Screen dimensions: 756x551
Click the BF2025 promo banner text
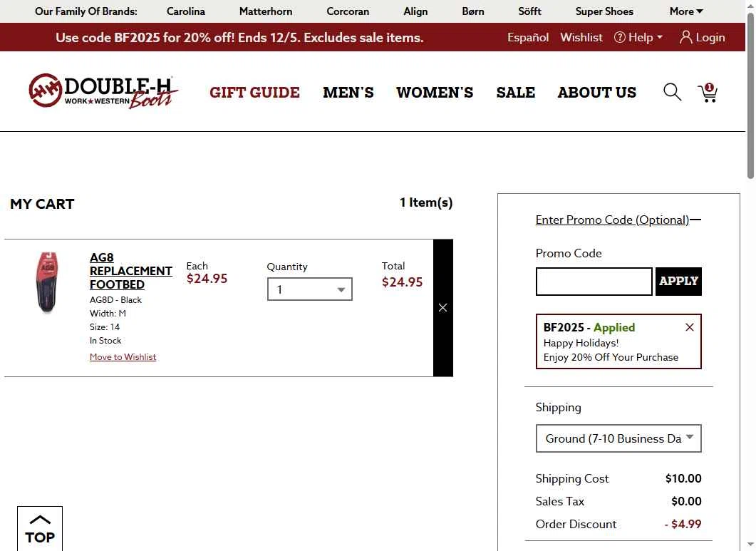pyautogui.click(x=239, y=37)
